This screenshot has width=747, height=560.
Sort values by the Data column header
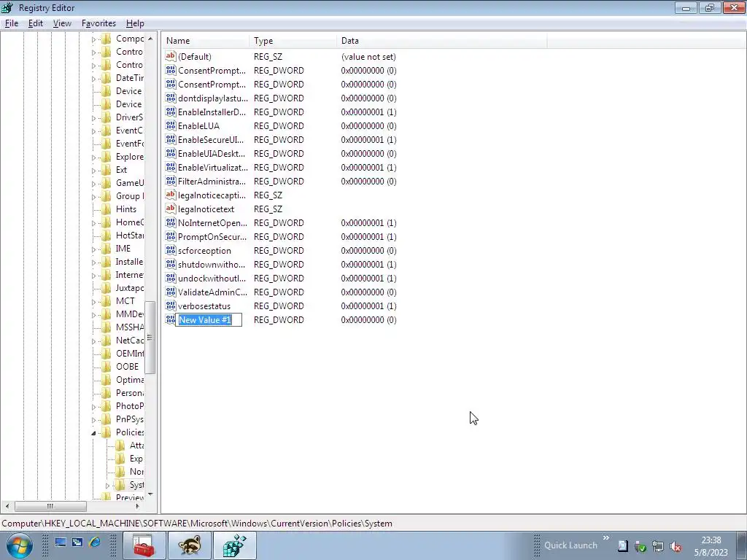point(441,41)
